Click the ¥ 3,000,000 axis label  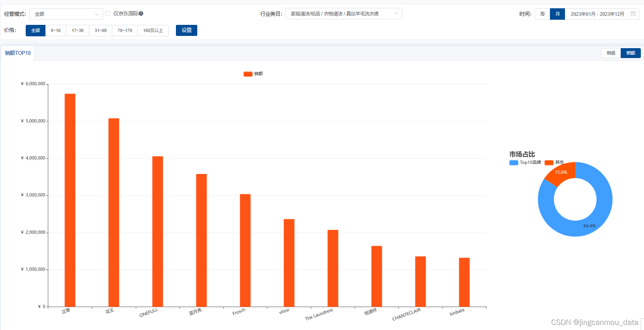click(x=33, y=195)
